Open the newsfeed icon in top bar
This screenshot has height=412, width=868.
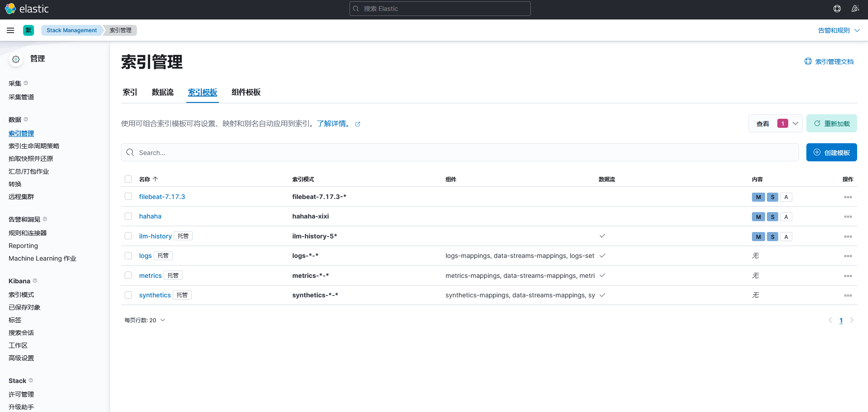[855, 9]
